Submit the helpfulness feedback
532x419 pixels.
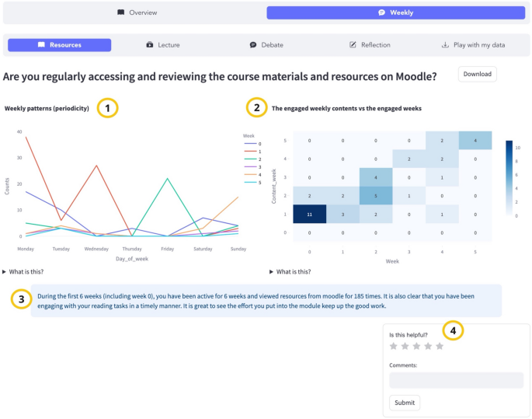(x=405, y=403)
